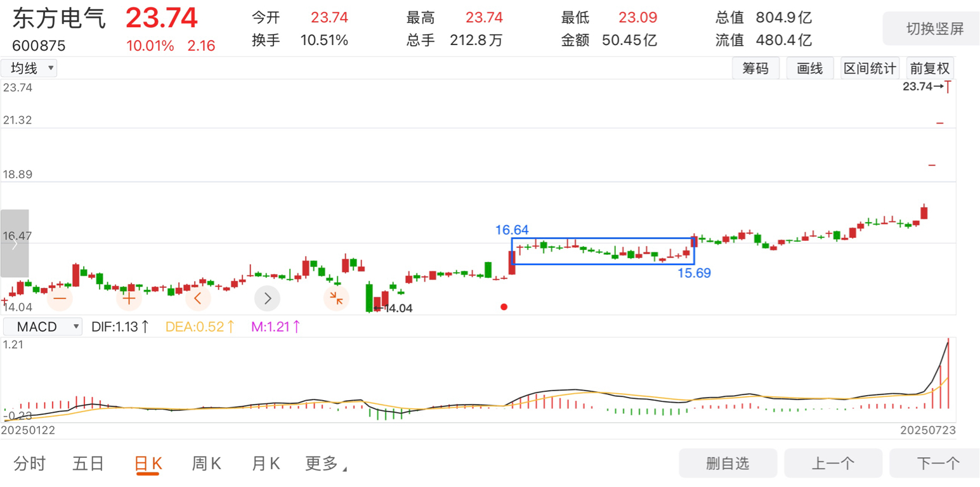This screenshot has height=487, width=980.
Task: Click the 金额 50.45亿 value
Action: (630, 41)
